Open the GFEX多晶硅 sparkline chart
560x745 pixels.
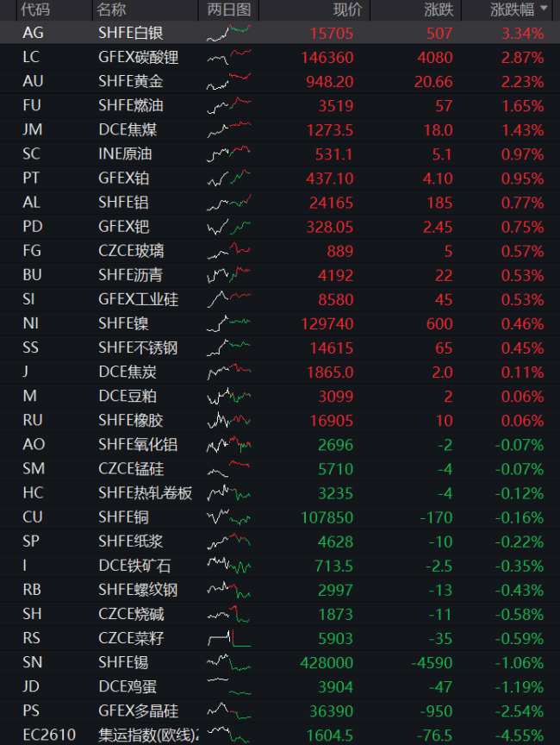[x=229, y=711]
